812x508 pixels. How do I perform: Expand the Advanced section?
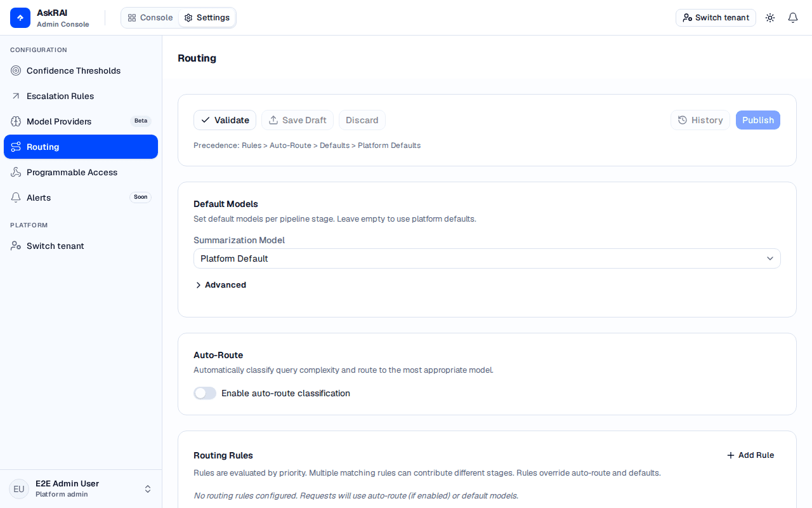pyautogui.click(x=220, y=285)
